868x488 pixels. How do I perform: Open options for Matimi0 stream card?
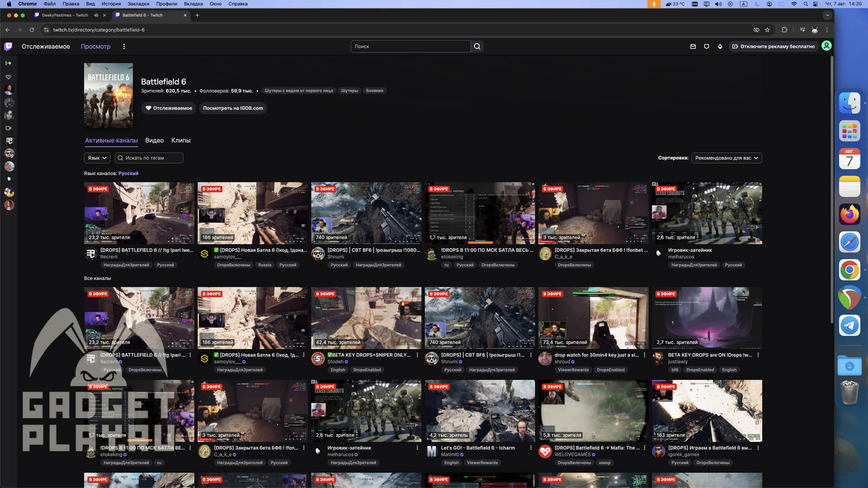pos(531,448)
